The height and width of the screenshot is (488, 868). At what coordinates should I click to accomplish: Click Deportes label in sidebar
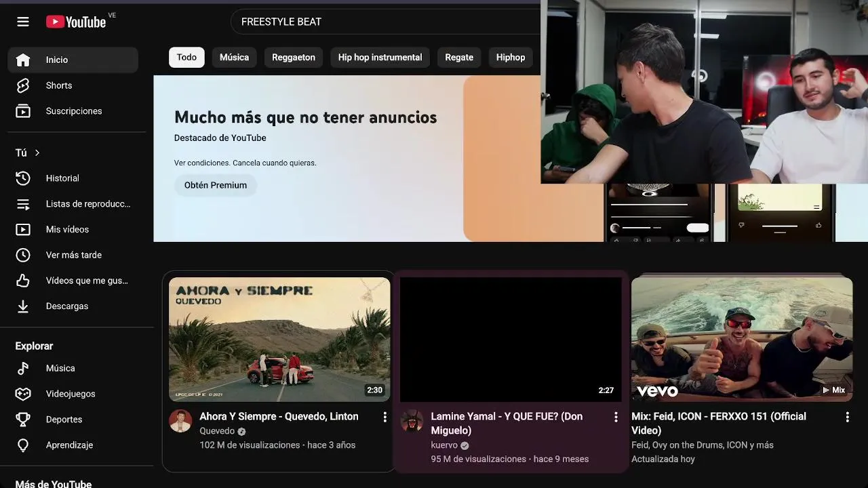click(64, 420)
